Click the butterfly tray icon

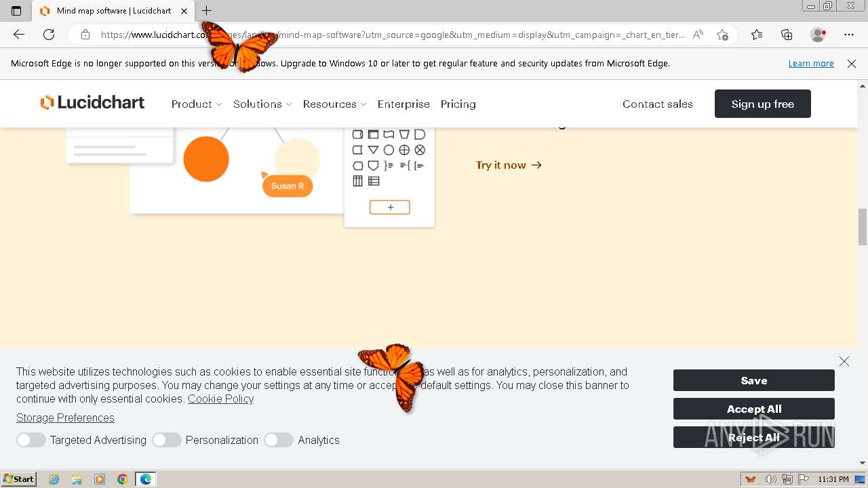(751, 479)
